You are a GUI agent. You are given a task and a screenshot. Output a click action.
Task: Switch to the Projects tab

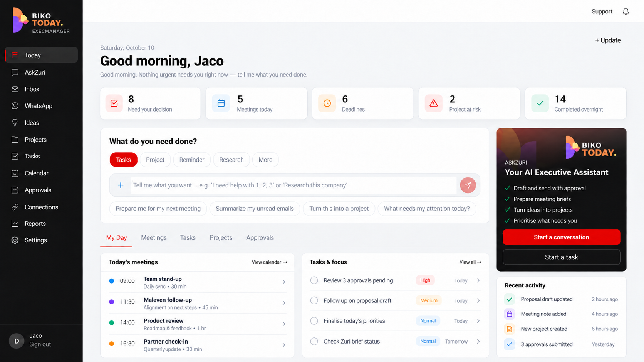[x=221, y=238]
